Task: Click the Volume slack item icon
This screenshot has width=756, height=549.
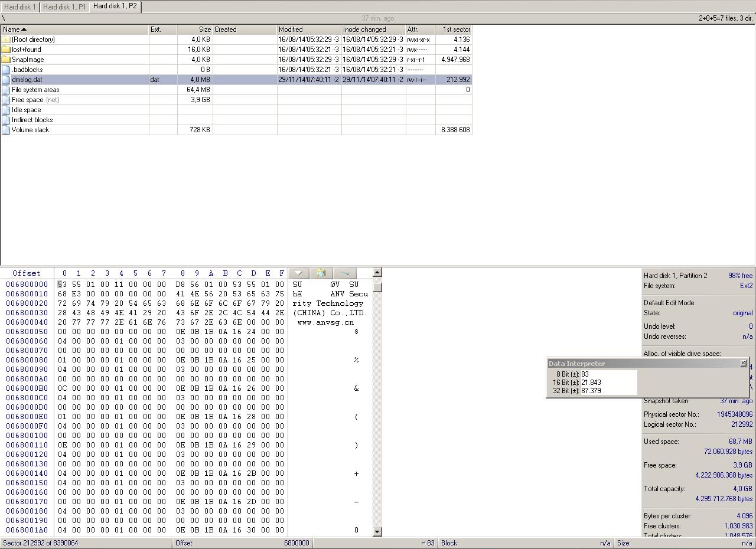Action: (x=6, y=130)
